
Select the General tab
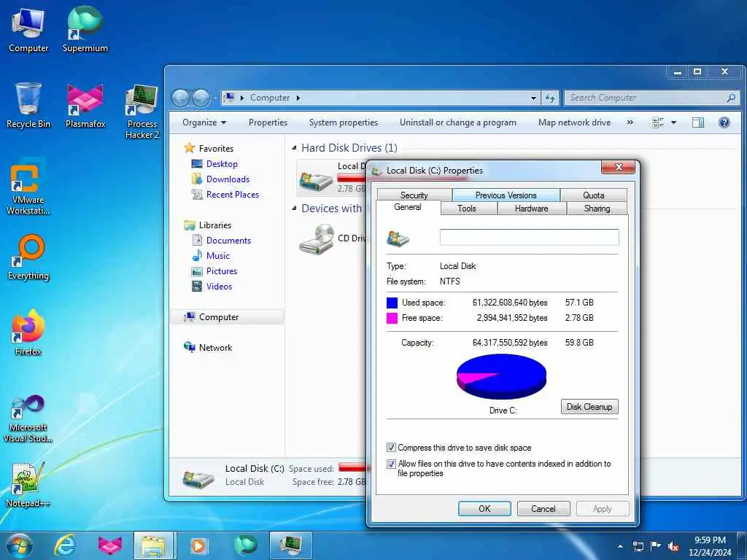(408, 208)
